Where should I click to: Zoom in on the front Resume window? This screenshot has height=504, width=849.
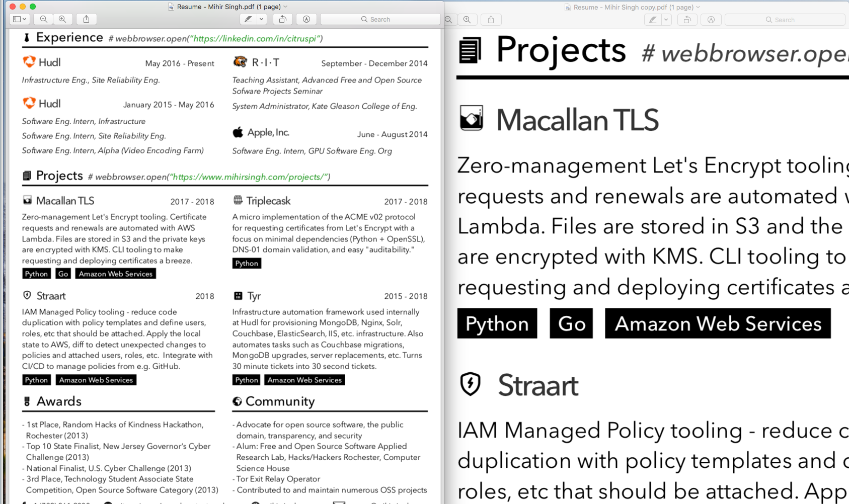62,19
